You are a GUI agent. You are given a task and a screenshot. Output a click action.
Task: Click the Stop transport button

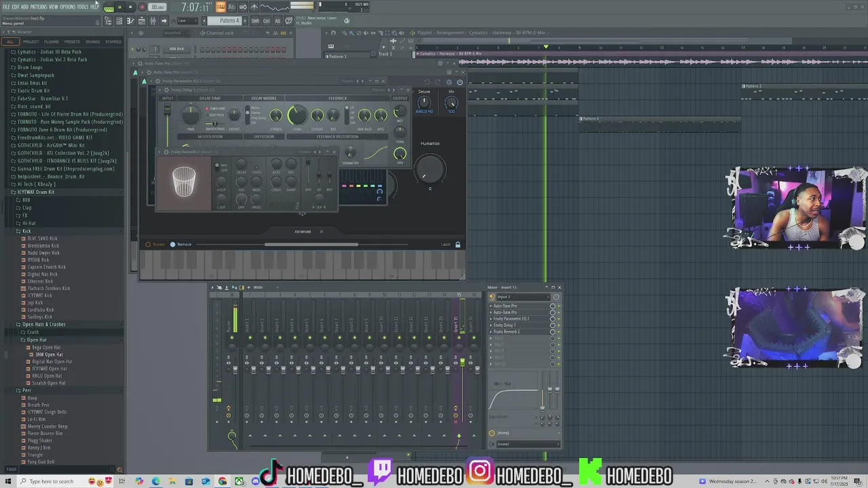click(130, 7)
